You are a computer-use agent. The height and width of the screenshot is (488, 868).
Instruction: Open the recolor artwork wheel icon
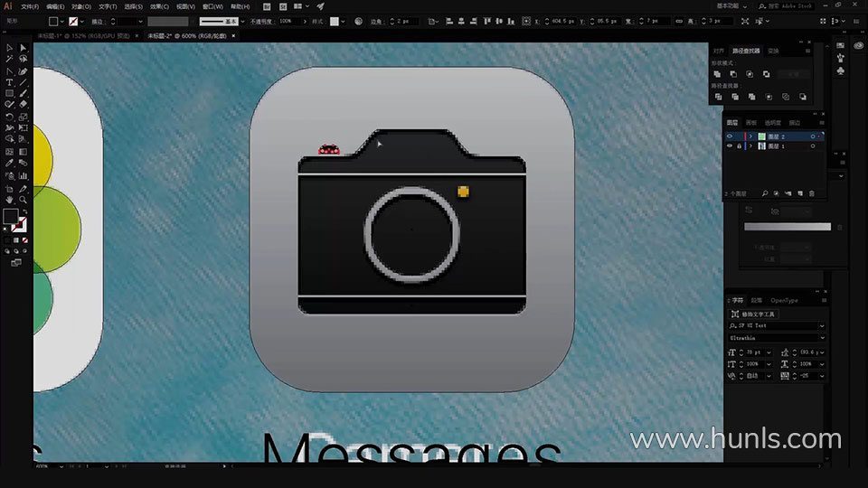(358, 21)
